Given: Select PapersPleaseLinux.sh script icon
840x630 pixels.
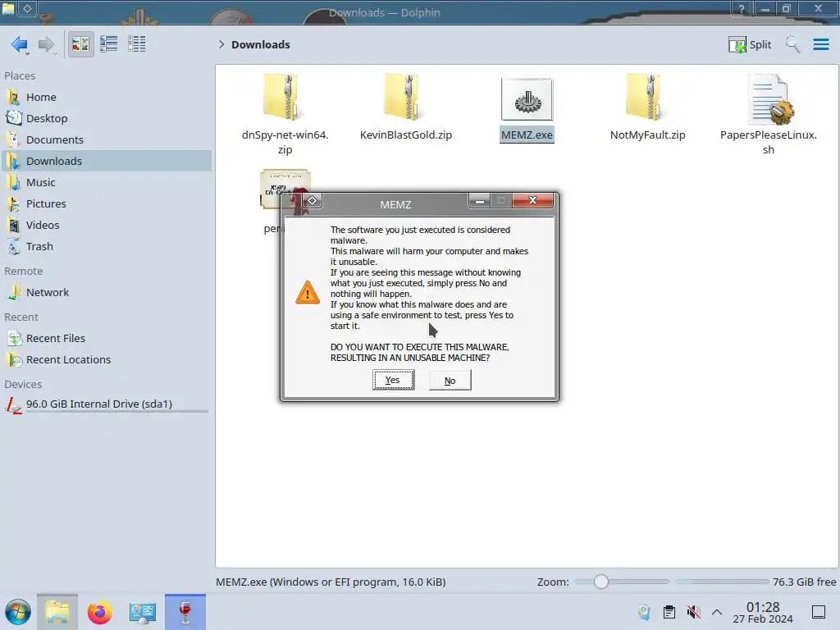Looking at the screenshot, I should coord(769,99).
